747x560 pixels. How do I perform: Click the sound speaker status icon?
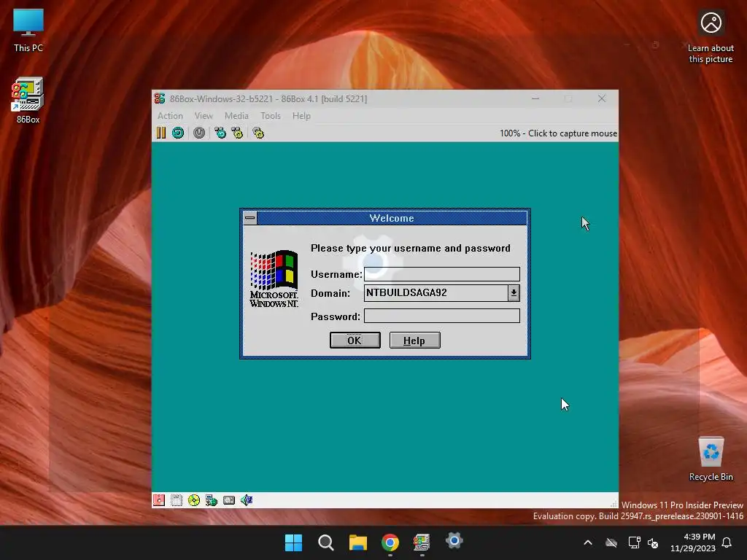pos(247,500)
